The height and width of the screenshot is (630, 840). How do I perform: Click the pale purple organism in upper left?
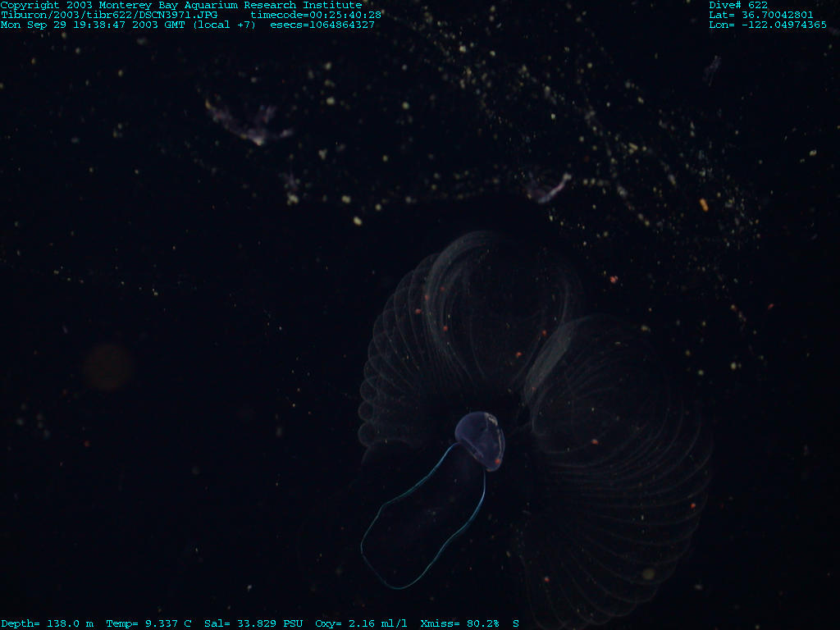(250, 125)
